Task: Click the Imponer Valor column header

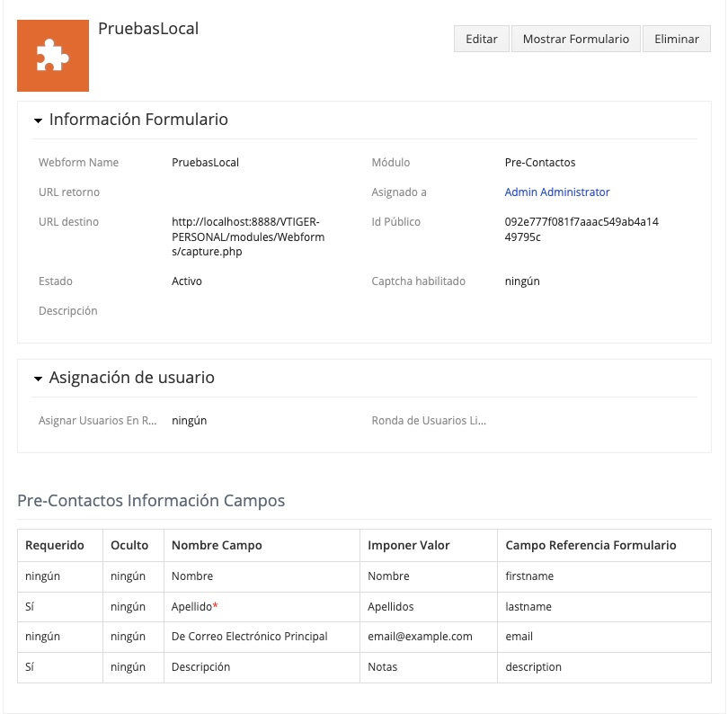Action: click(x=409, y=545)
